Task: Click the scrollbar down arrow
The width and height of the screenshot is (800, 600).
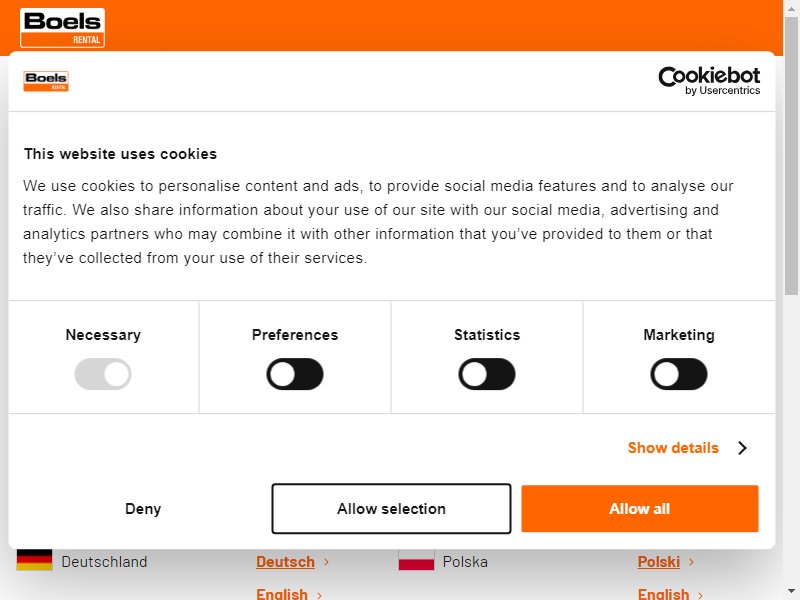Action: tap(791, 591)
